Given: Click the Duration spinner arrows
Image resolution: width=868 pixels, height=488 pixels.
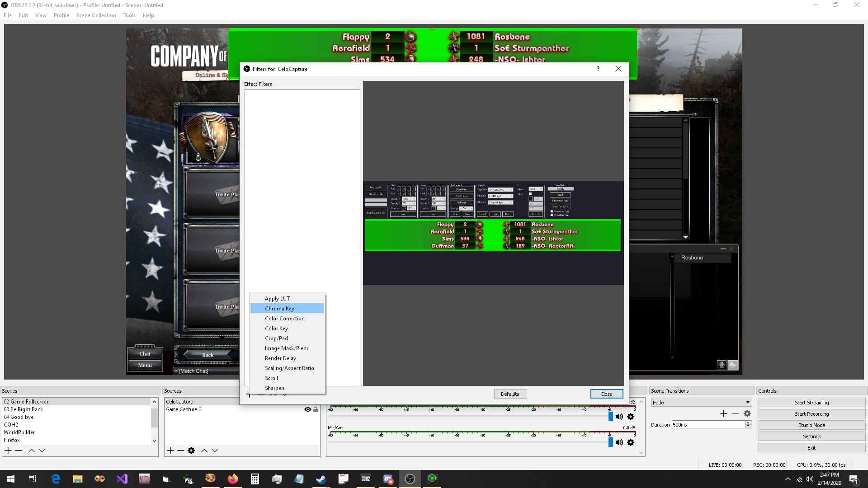Looking at the screenshot, I should [x=748, y=424].
